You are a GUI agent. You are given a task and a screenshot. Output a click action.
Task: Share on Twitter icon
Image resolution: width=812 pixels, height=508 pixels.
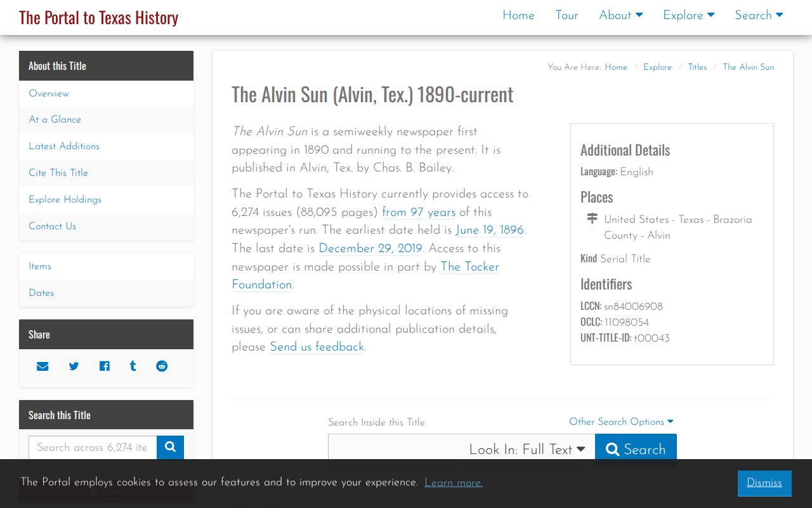click(74, 366)
